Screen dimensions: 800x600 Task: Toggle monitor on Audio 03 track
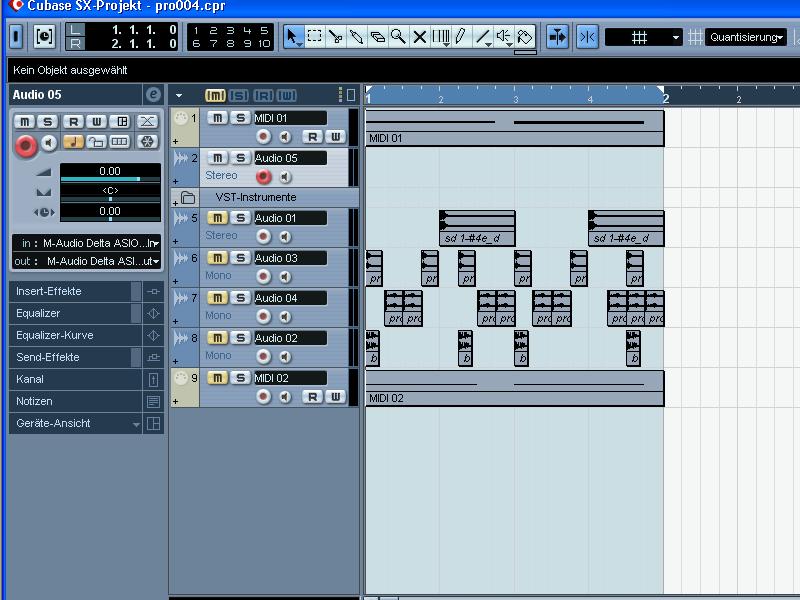point(286,277)
